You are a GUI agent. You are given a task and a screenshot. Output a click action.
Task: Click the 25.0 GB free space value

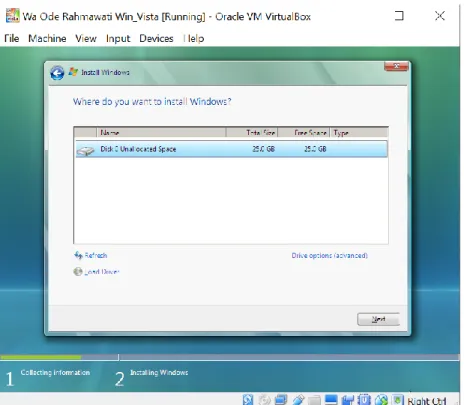(x=315, y=149)
